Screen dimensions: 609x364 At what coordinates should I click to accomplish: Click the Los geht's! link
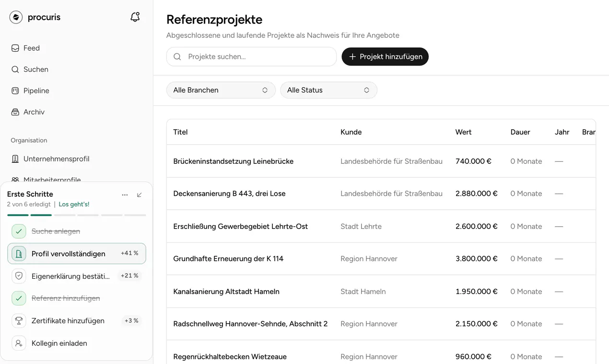74,205
